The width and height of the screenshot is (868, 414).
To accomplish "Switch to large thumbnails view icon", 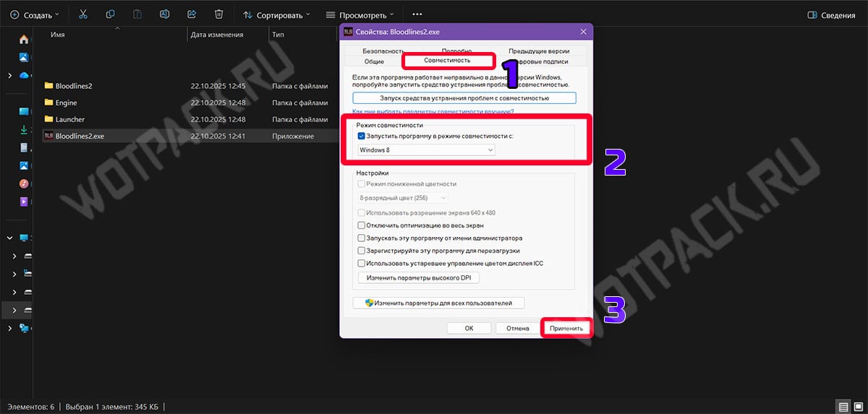I will pyautogui.click(x=859, y=407).
